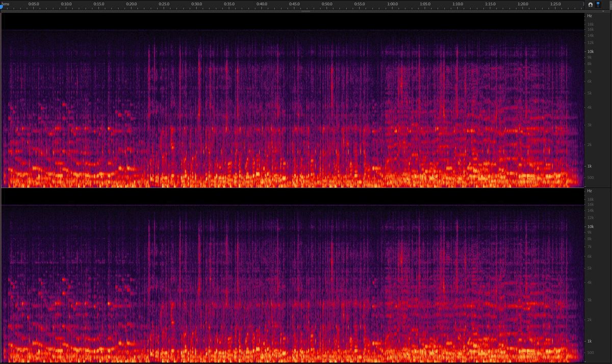Screen dimensions: 612x364
Task: Click the 0:05.0 mark on the time ruler
Action: point(33,4)
